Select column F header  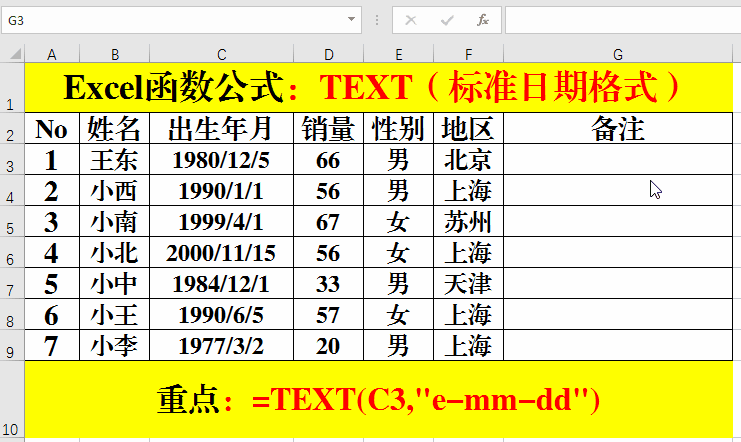click(468, 54)
